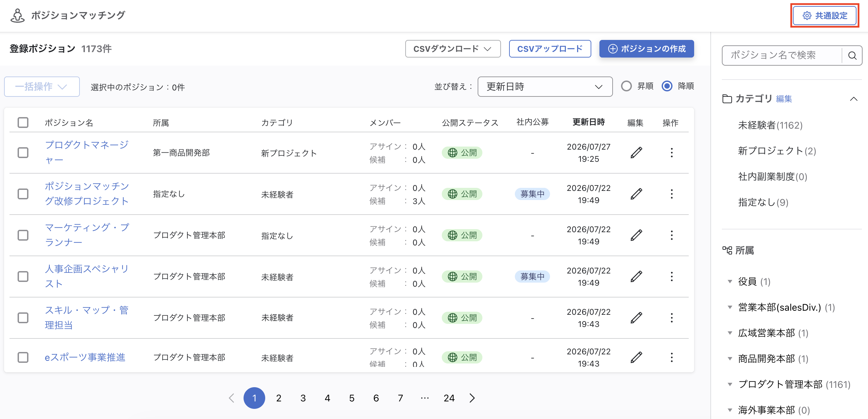The height and width of the screenshot is (419, 868).
Task: Go to previous page arrow
Action: [x=231, y=398]
